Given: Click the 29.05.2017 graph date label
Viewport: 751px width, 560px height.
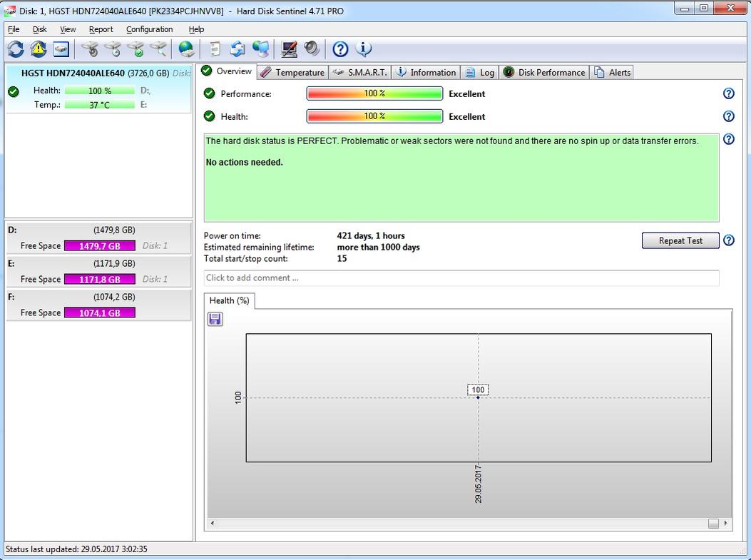Looking at the screenshot, I should pos(479,484).
